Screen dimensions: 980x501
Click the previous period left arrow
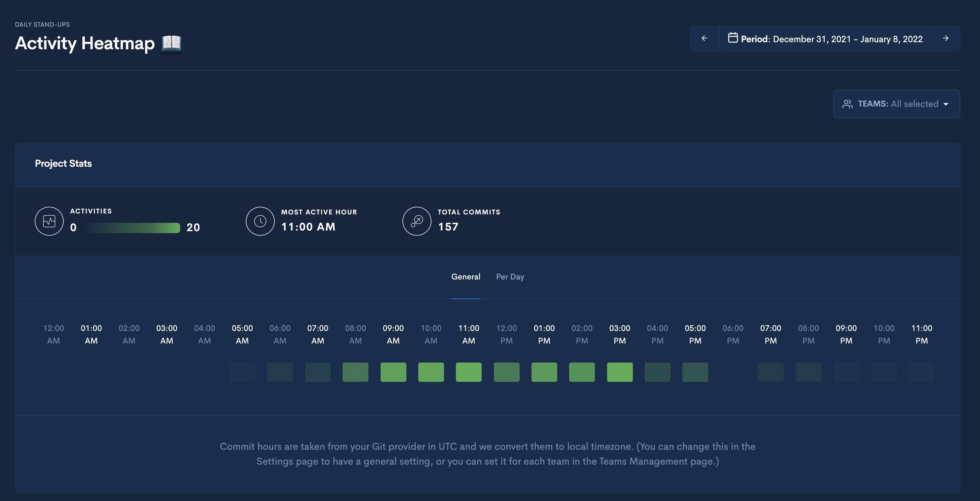tap(704, 38)
